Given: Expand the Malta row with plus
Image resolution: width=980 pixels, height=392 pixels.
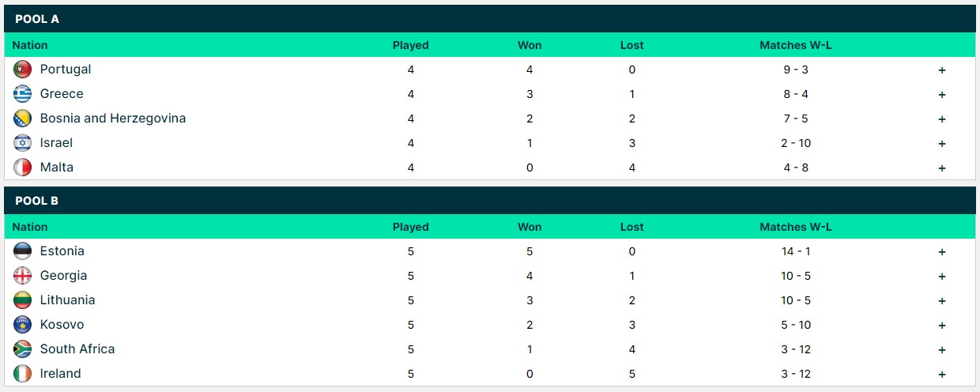Looking at the screenshot, I should [942, 168].
